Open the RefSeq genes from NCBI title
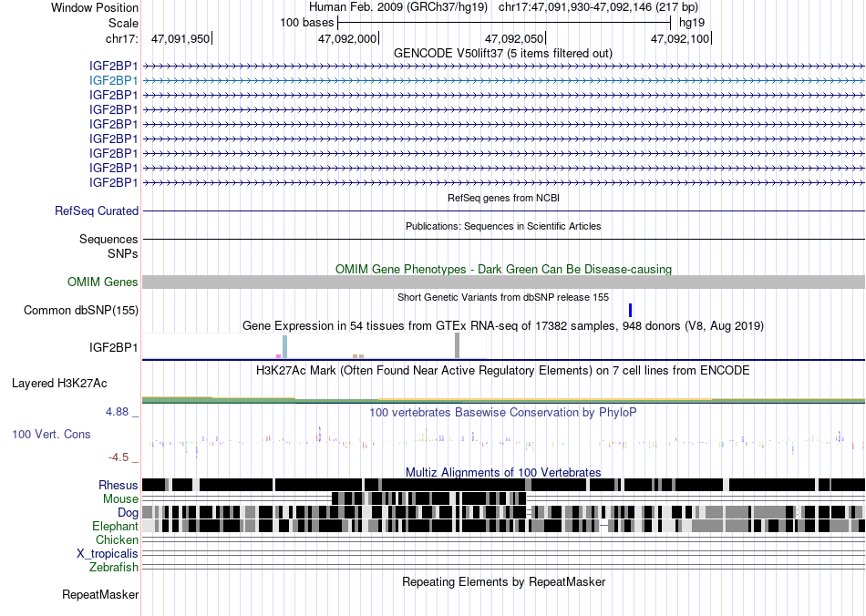This screenshot has height=616, width=866. click(504, 198)
